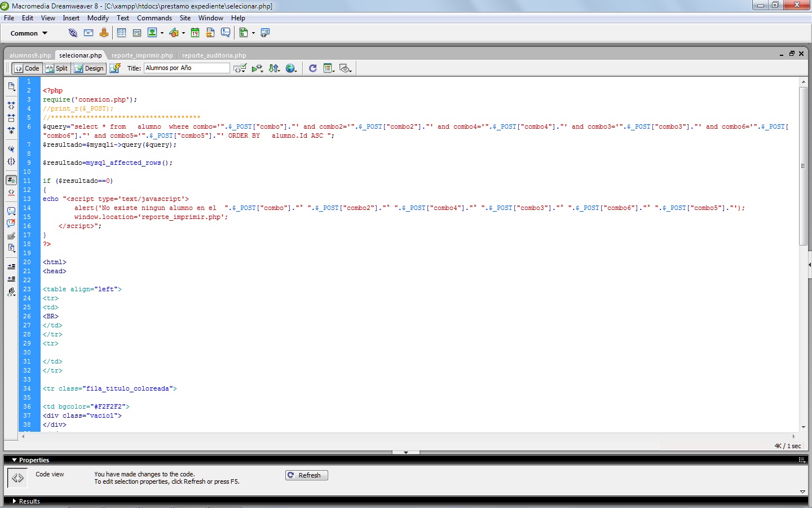The image size is (812, 508).
Task: Click the Recent Snippets icon
Action: coord(11,248)
